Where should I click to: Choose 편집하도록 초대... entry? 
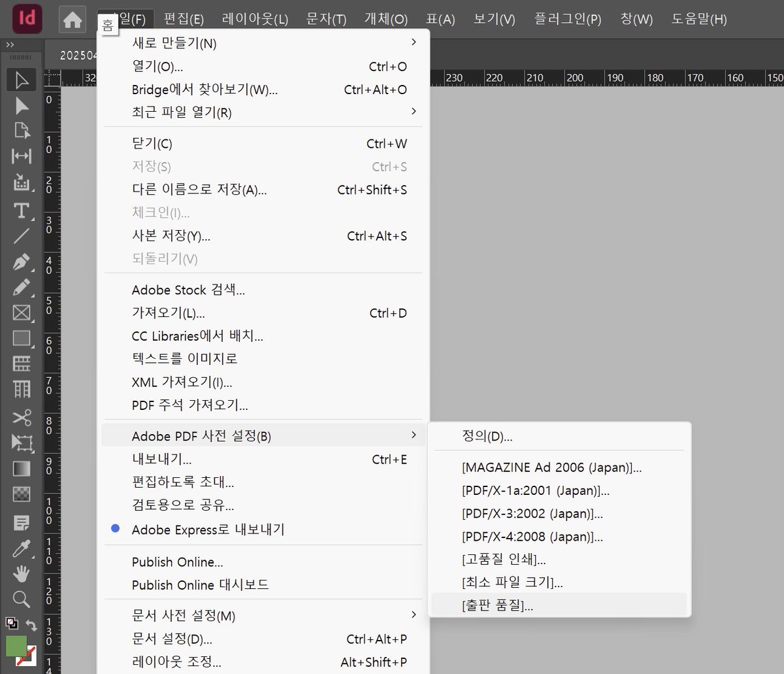coord(263,482)
